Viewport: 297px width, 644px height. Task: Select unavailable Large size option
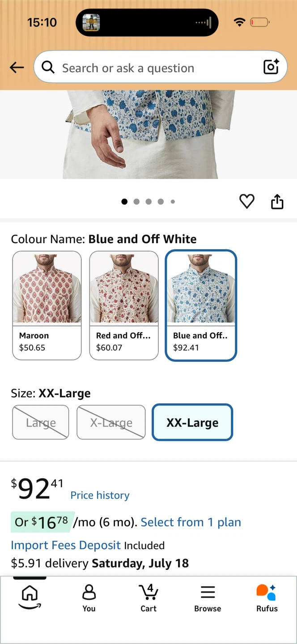pyautogui.click(x=41, y=422)
